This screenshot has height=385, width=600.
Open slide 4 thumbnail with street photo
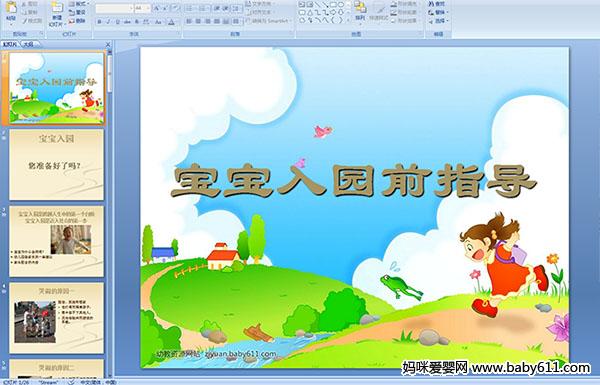pos(57,318)
